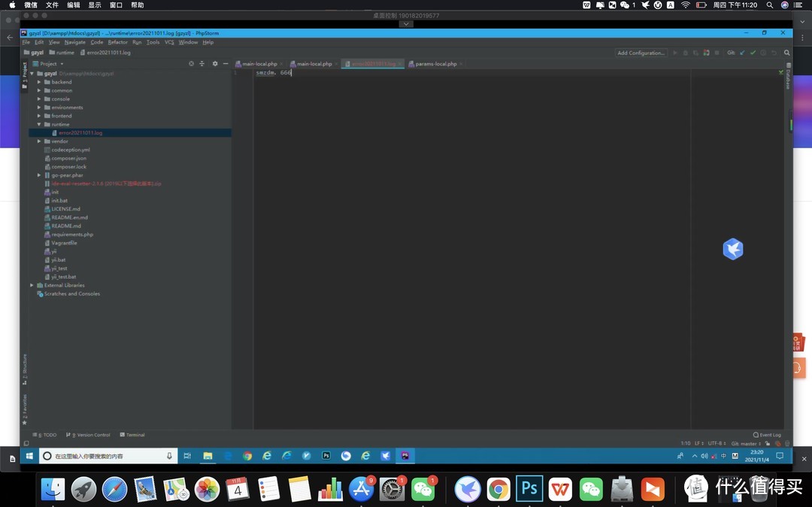This screenshot has width=812, height=507.
Task: Hide the Project panel with minus icon
Action: pos(226,64)
